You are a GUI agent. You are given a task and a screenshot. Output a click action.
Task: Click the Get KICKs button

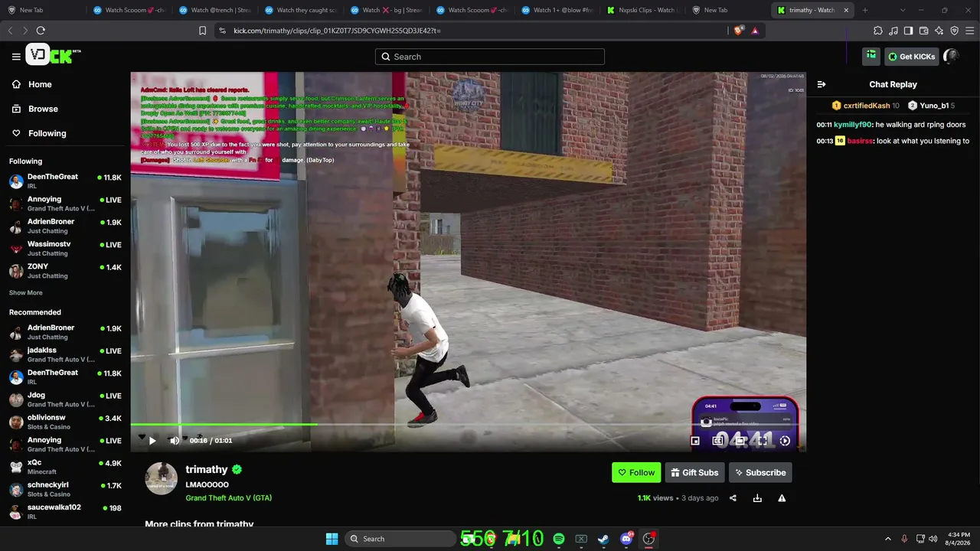912,56
